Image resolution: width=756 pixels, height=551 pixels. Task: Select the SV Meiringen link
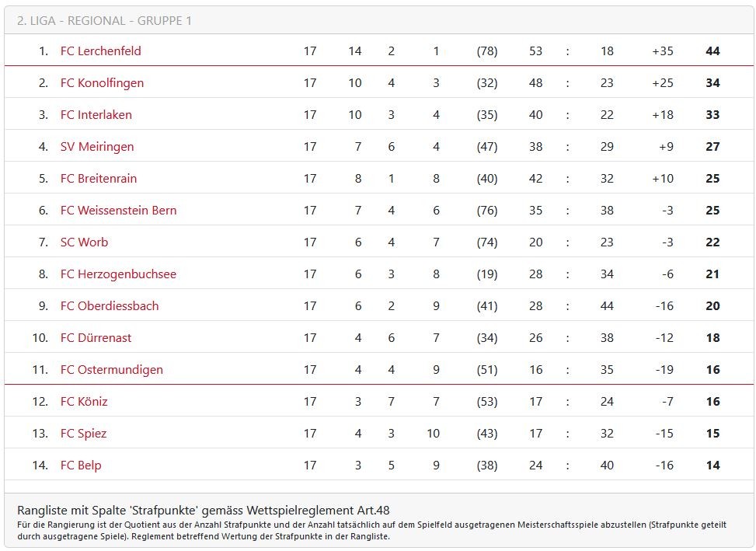(97, 147)
